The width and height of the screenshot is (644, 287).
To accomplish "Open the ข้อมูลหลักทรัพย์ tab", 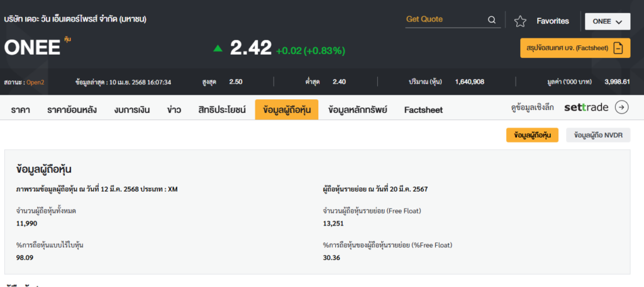I will pyautogui.click(x=357, y=110).
